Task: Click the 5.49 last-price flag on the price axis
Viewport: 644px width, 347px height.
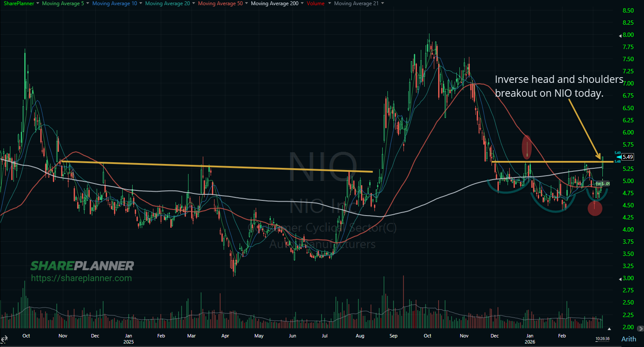Action: tap(627, 157)
